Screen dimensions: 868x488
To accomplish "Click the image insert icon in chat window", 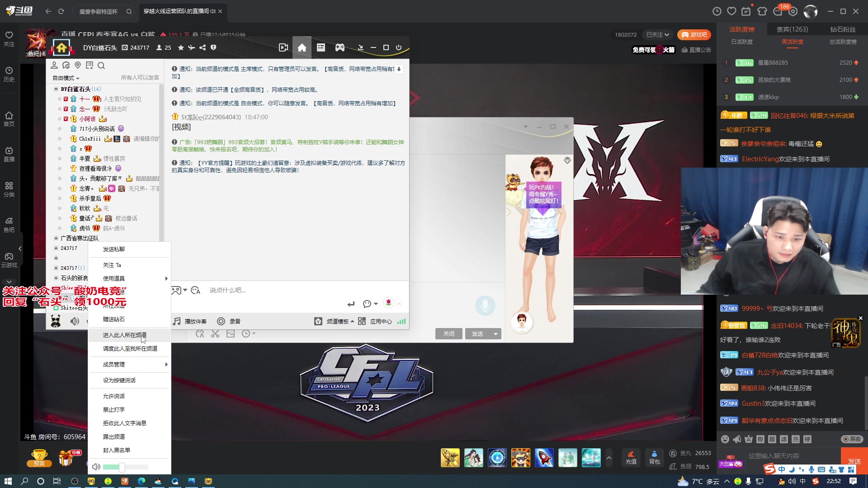I will pyautogui.click(x=231, y=334).
